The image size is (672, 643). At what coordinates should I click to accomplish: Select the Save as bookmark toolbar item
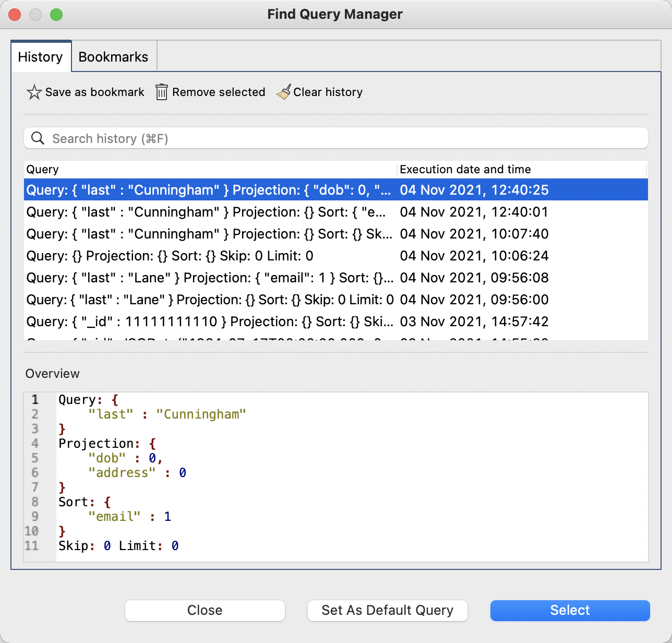(85, 92)
